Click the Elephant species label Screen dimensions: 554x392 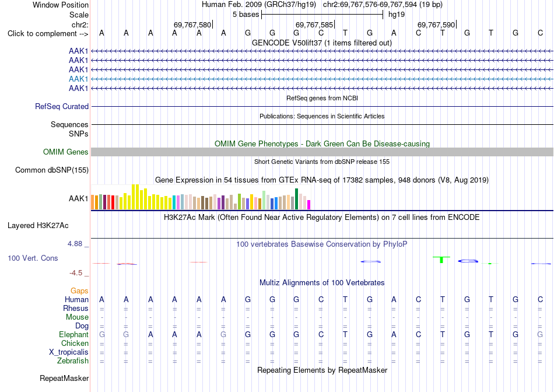[x=73, y=334]
